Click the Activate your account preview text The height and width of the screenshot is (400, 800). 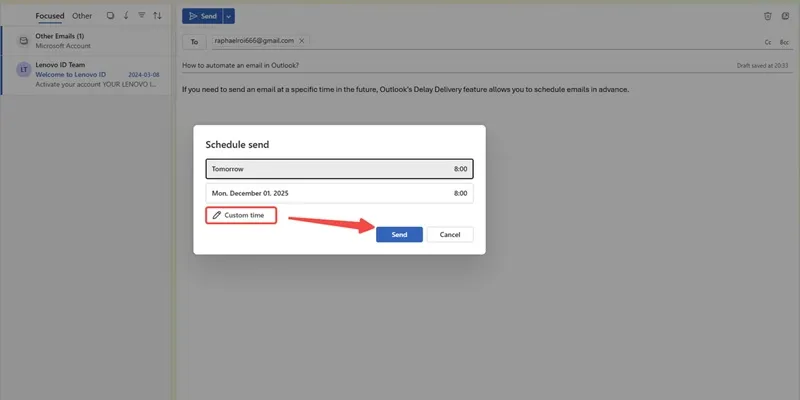click(97, 84)
